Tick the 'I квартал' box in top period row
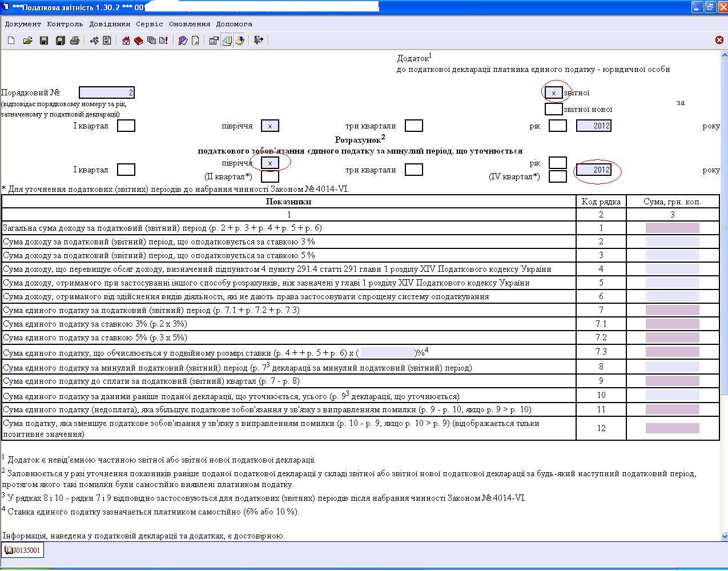 click(x=126, y=126)
